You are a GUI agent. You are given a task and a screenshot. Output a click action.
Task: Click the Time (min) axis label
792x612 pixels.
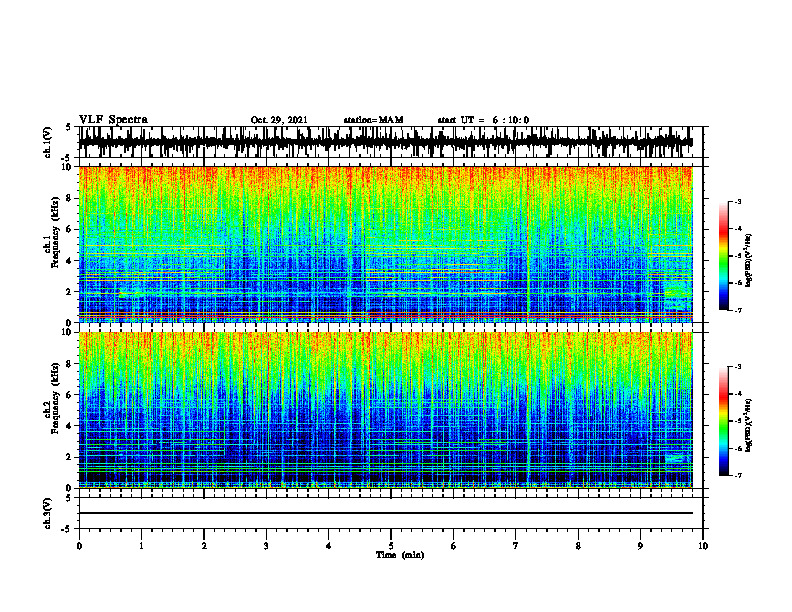[400, 555]
